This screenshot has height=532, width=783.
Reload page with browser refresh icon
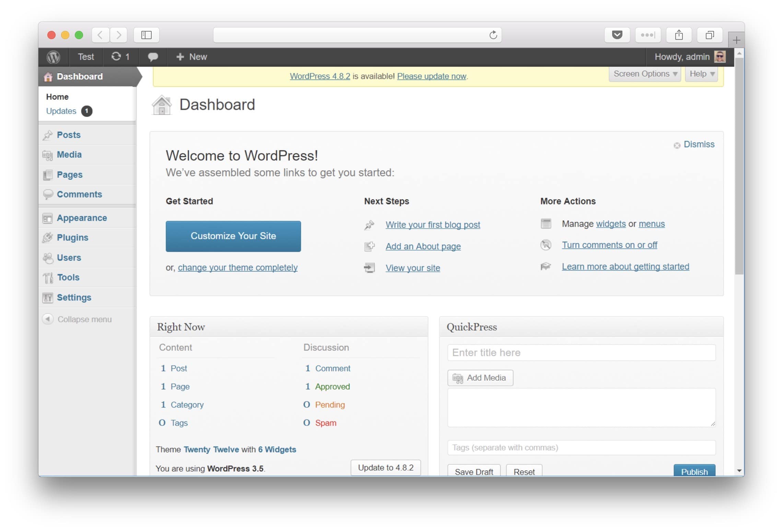493,35
